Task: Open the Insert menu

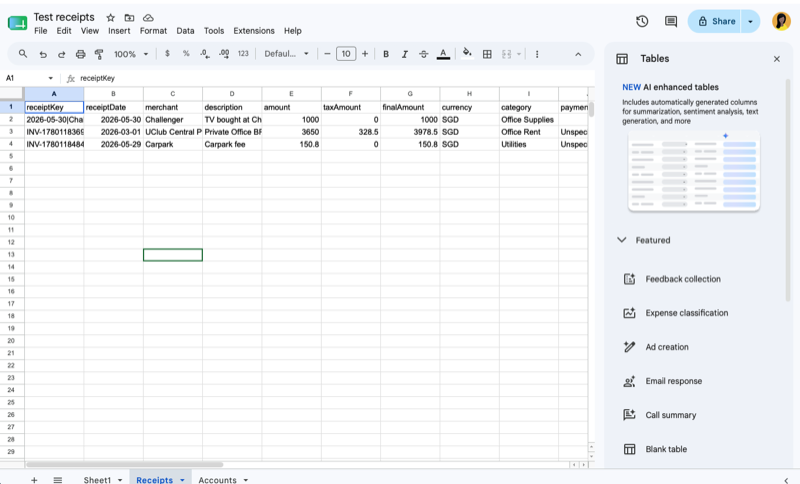Action: click(x=119, y=31)
